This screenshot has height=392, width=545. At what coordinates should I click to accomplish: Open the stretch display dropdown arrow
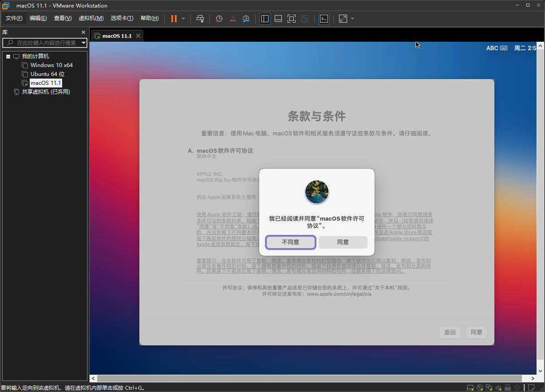coord(352,19)
